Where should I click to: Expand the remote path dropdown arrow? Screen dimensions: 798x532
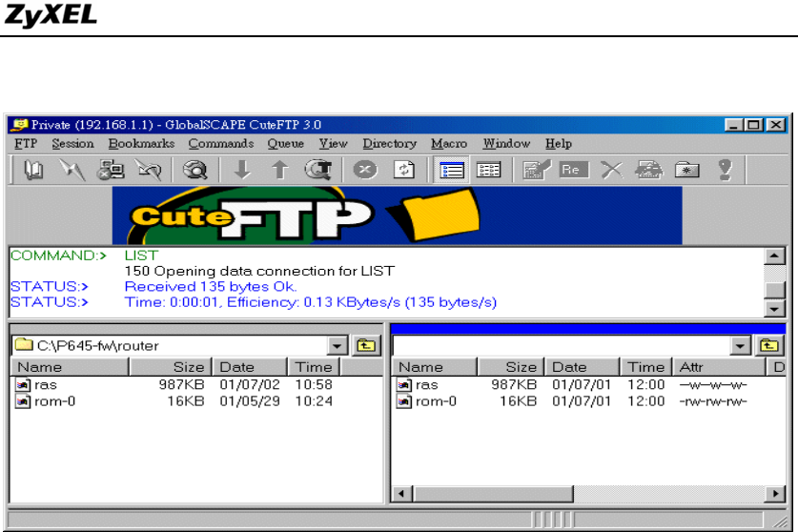pyautogui.click(x=740, y=346)
